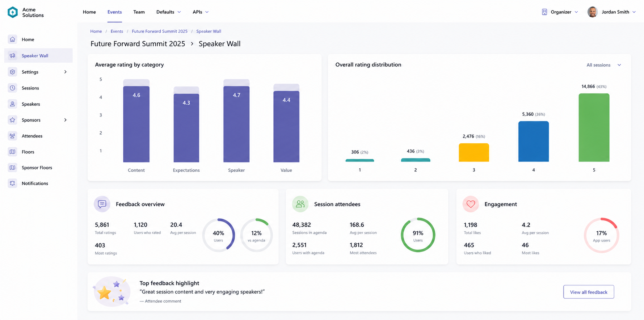Click the View all feedback button
The width and height of the screenshot is (644, 320).
click(x=589, y=292)
